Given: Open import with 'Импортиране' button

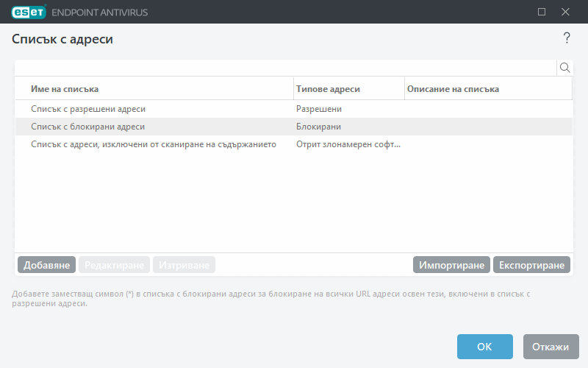Looking at the screenshot, I should (x=451, y=265).
